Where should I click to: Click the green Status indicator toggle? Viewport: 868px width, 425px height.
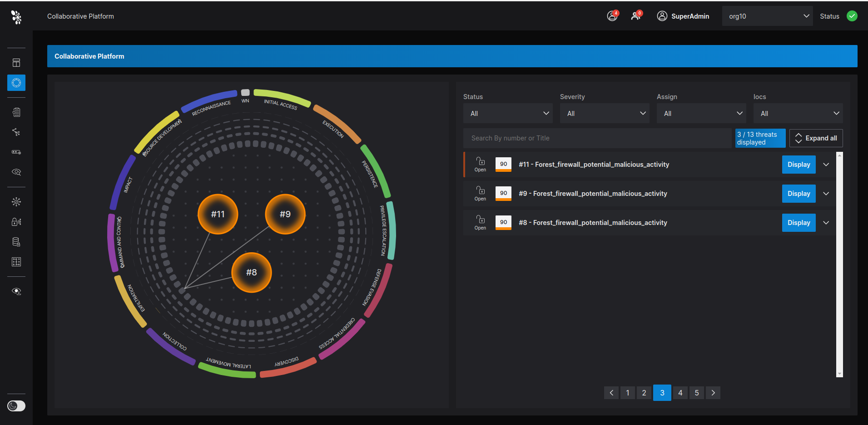pyautogui.click(x=852, y=16)
